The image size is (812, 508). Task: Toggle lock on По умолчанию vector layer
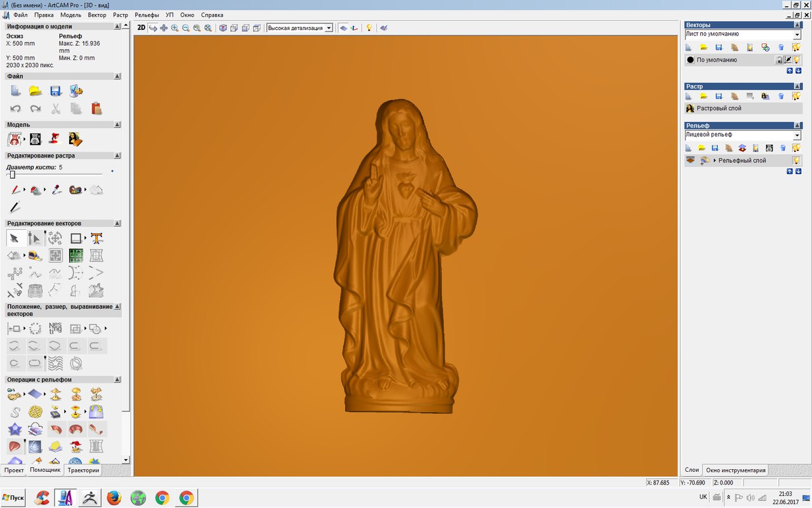coord(779,60)
